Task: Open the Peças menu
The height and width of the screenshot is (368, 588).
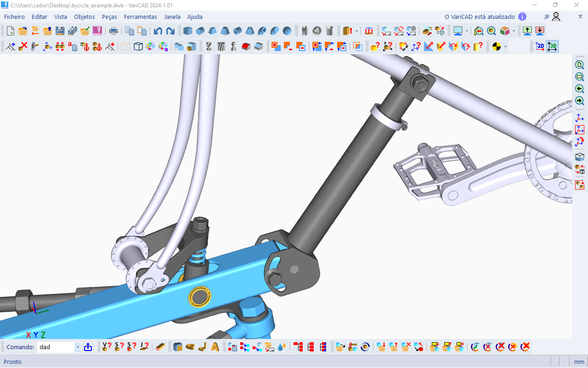Action: [x=109, y=17]
